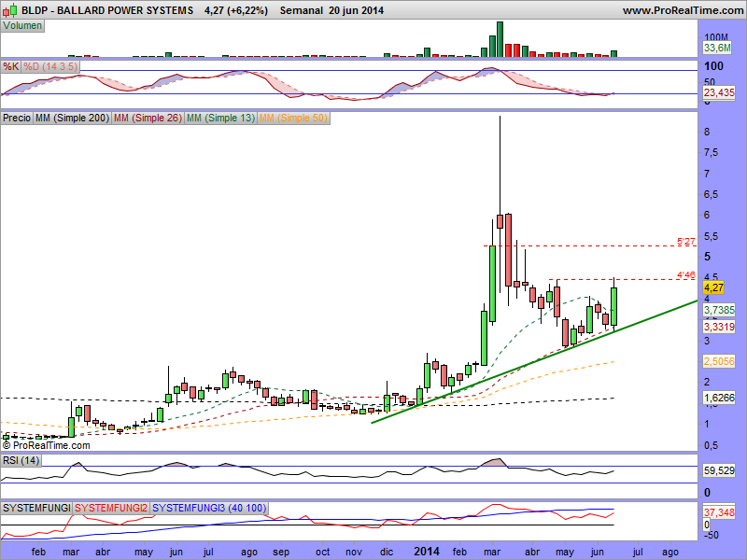Click the Semanal 20 jun 2014 timeframe text
Image resolution: width=747 pixels, height=560 pixels.
pos(331,10)
